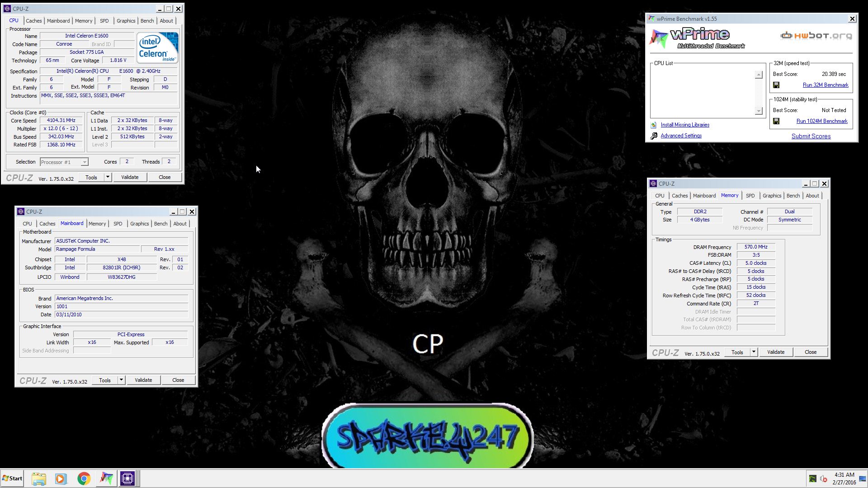The height and width of the screenshot is (488, 868).
Task: Expand Tools dropdown arrow in the CPU tab window
Action: click(x=108, y=177)
